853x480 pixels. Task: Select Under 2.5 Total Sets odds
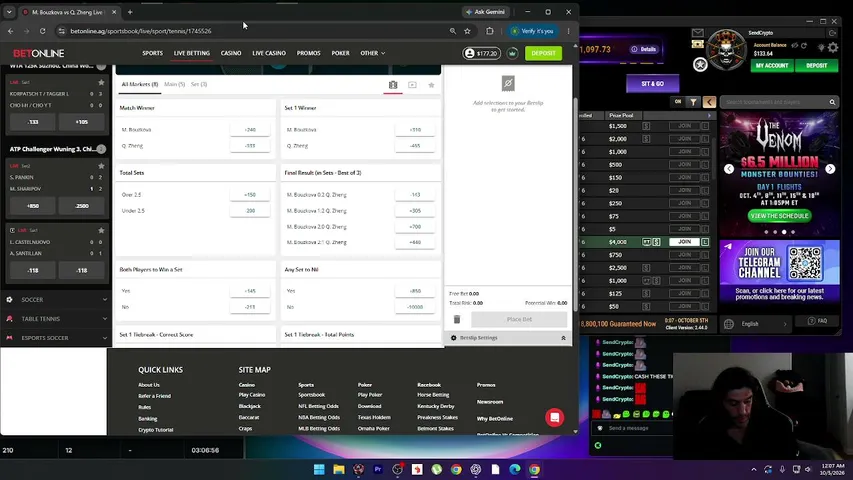pyautogui.click(x=250, y=211)
